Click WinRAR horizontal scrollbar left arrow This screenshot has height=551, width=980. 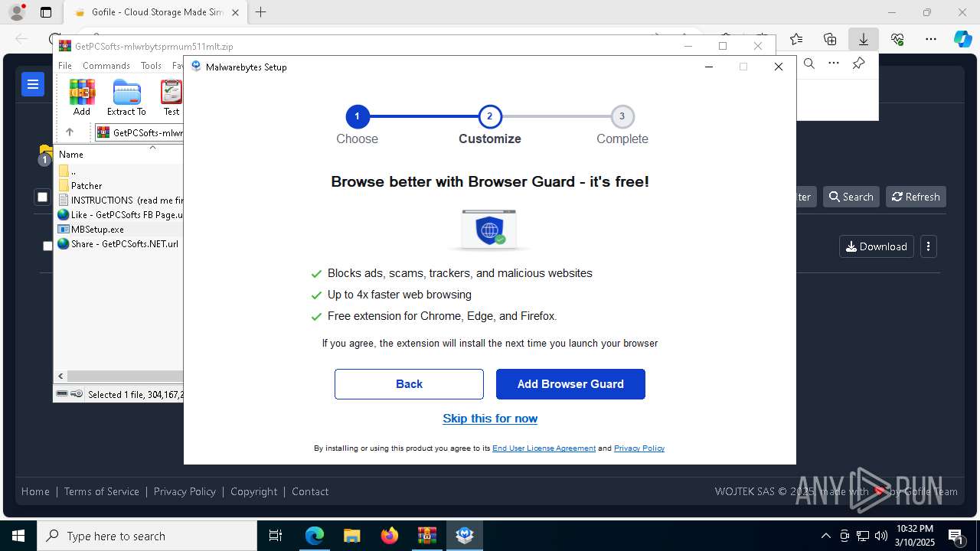tap(60, 377)
